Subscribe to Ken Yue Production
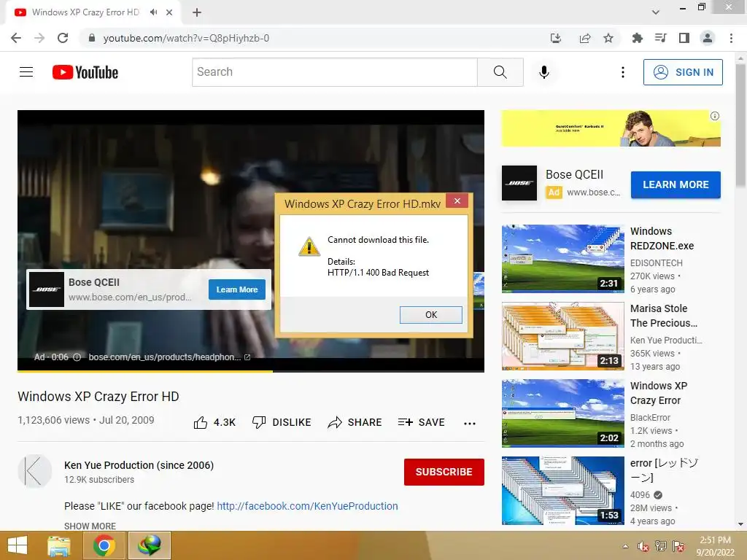The width and height of the screenshot is (747, 560). click(x=444, y=472)
